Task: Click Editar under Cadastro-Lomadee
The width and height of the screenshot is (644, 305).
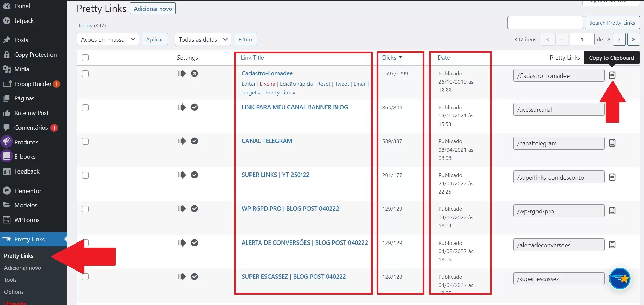Action: tap(248, 84)
